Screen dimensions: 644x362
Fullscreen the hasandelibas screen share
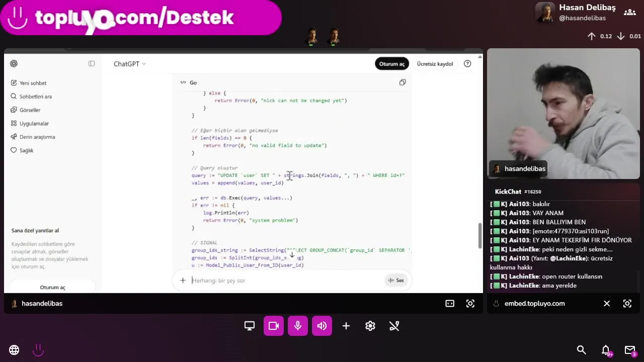click(x=470, y=304)
